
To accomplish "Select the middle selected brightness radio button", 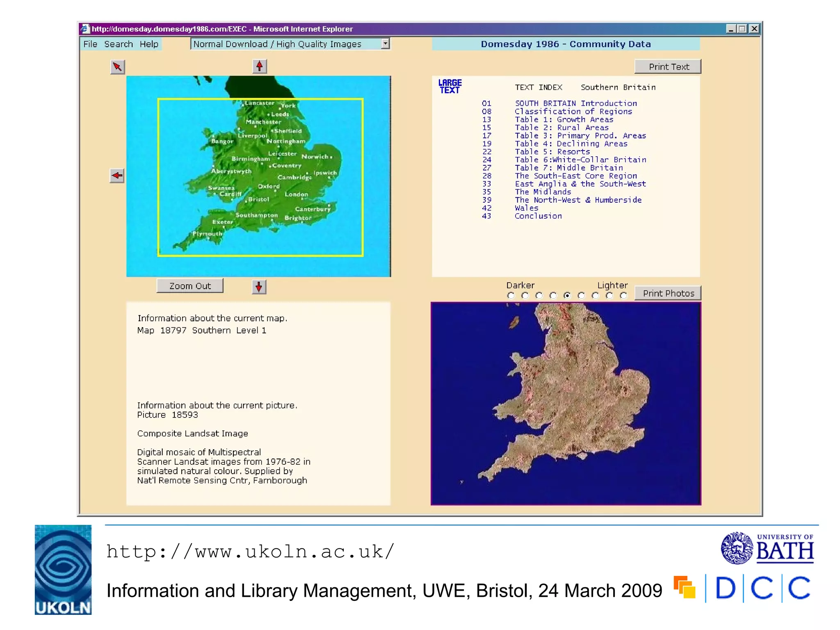I will tap(567, 296).
